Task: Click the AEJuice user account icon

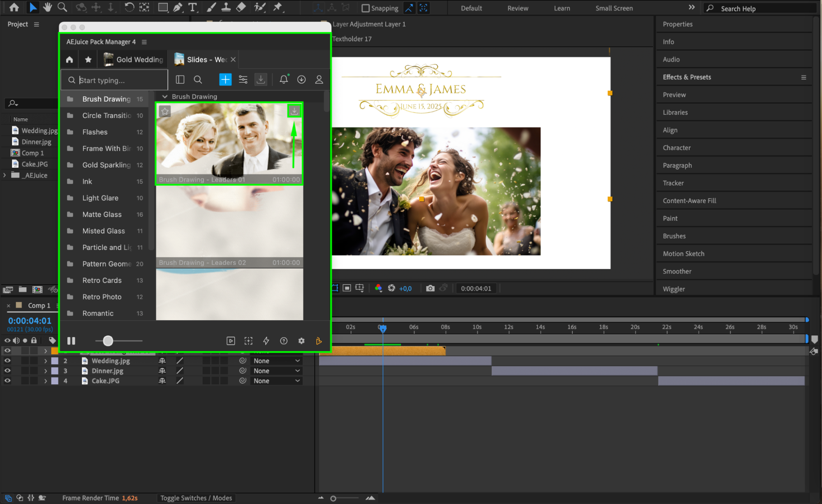Action: (319, 79)
